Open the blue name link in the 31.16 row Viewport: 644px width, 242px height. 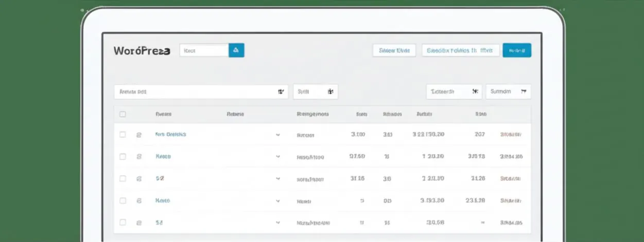pos(159,178)
